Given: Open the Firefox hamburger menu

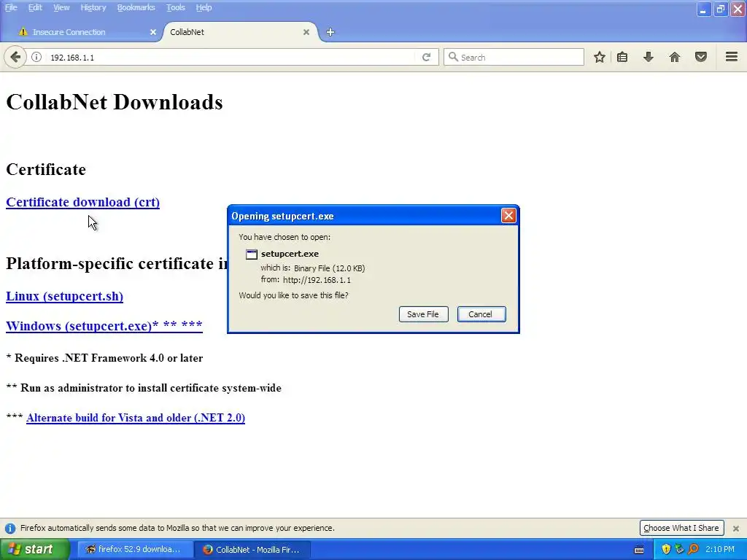Looking at the screenshot, I should pyautogui.click(x=732, y=57).
